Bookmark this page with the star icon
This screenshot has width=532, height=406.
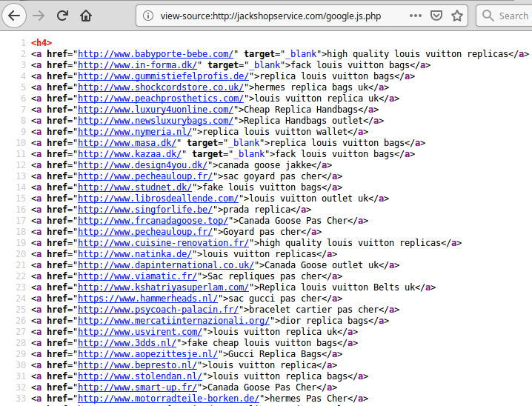[x=457, y=16]
